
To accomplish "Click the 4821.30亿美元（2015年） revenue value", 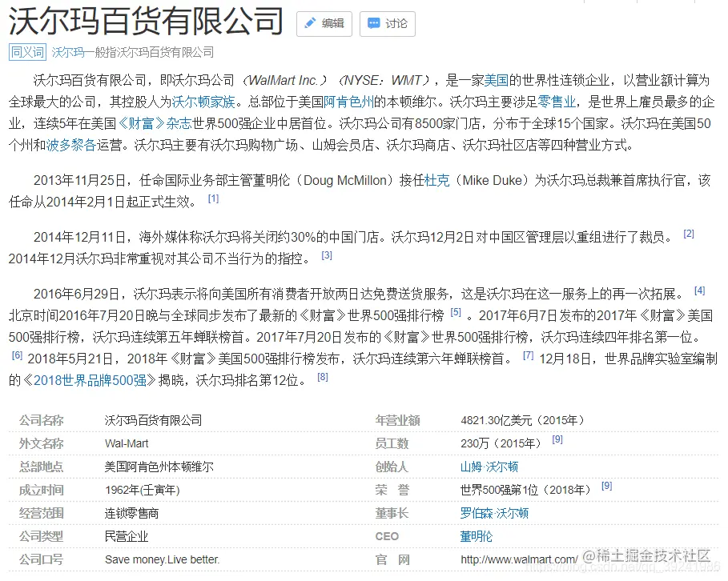I will [522, 420].
